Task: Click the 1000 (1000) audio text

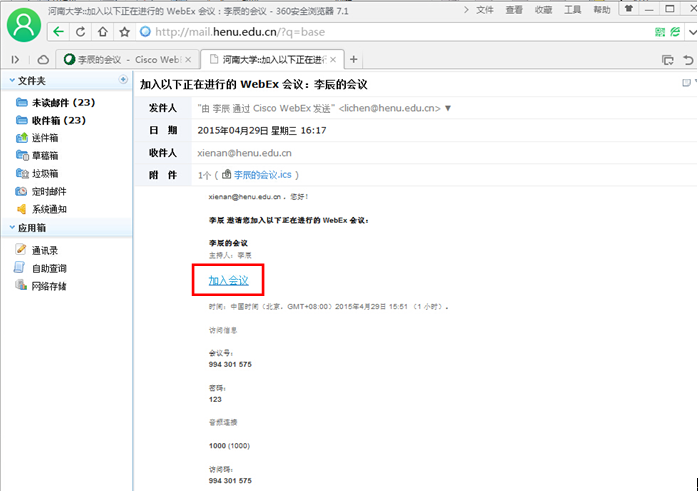Action: pos(229,446)
